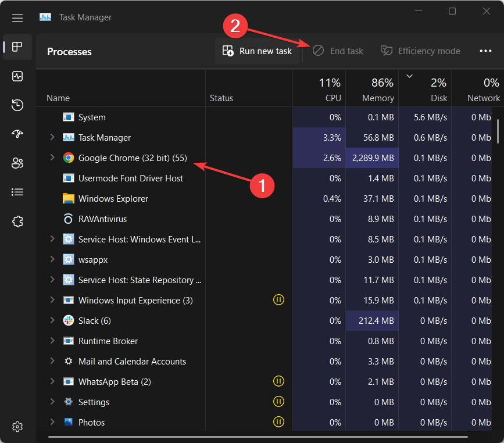Expand the Google Chrome process group
This screenshot has height=443, width=504.
pyautogui.click(x=52, y=158)
